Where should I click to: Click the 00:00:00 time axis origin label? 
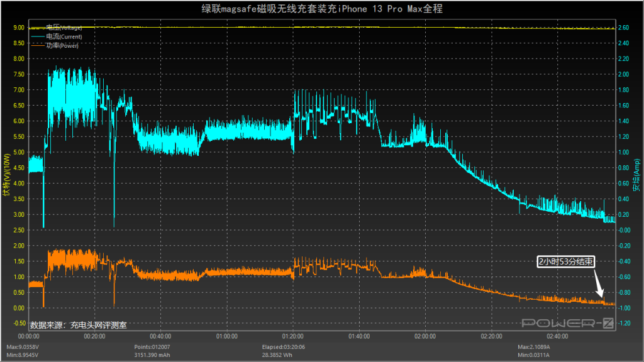point(29,336)
